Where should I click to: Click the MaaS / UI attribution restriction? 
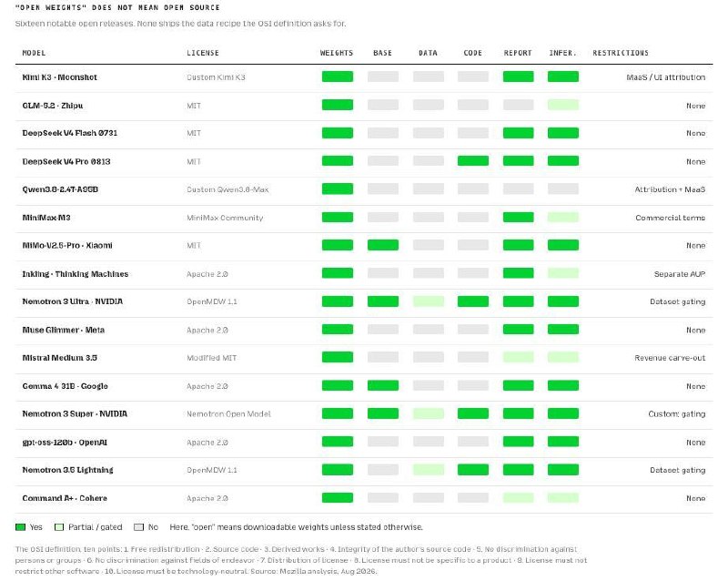(x=666, y=77)
